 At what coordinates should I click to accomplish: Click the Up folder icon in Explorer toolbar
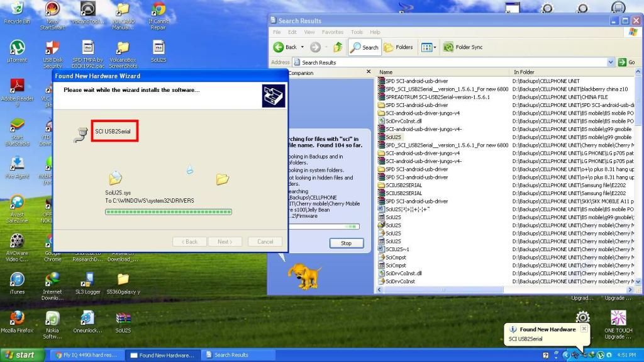pos(338,47)
